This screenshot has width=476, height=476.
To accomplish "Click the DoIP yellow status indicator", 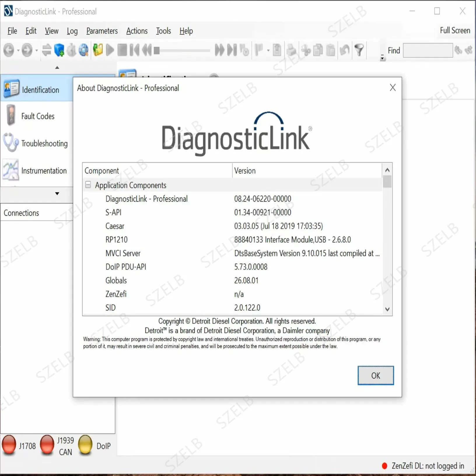I will 85,445.
